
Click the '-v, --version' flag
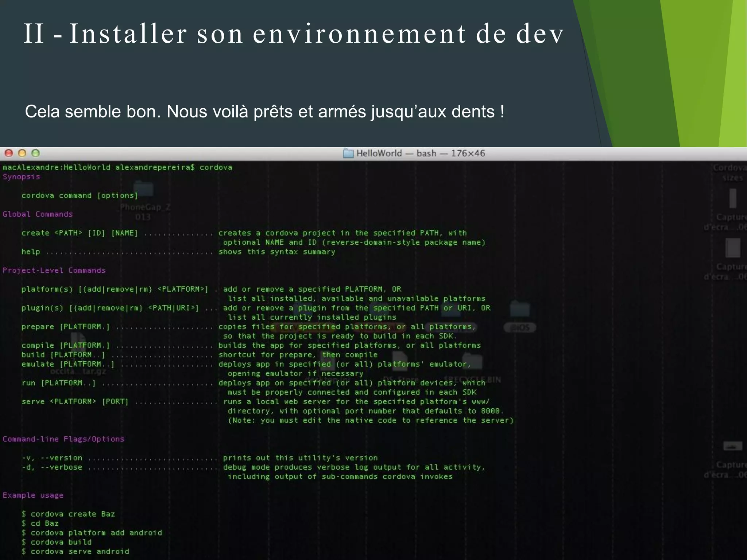(x=52, y=458)
